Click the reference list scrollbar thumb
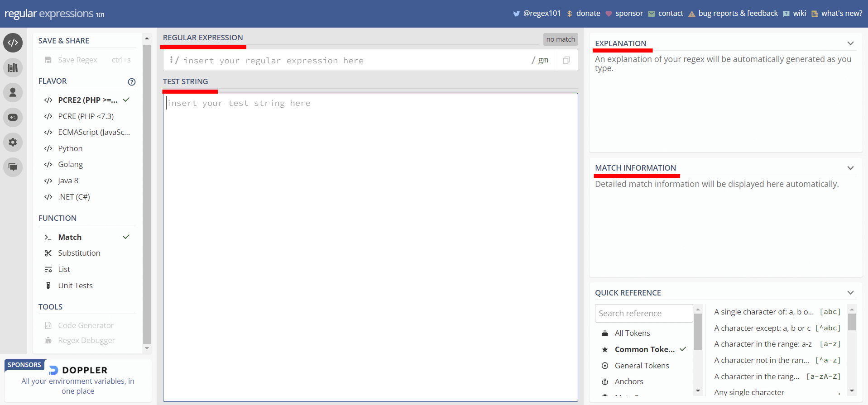 click(852, 322)
